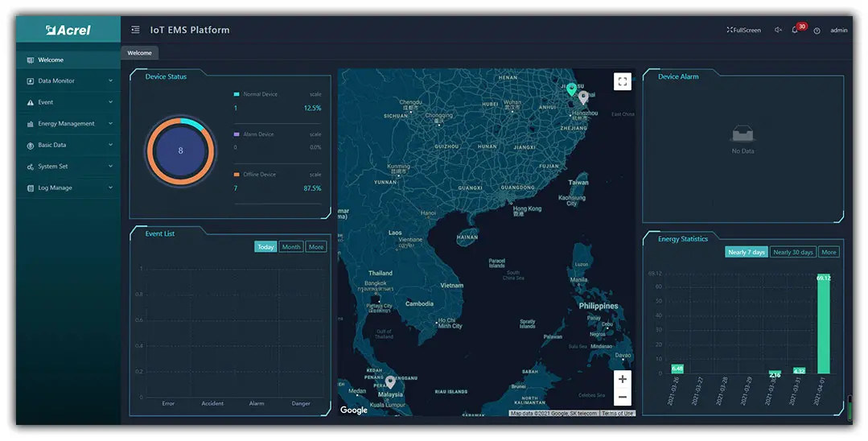Click the 2021-04-01 energy bar
This screenshot has height=441, width=868.
pyautogui.click(x=823, y=326)
